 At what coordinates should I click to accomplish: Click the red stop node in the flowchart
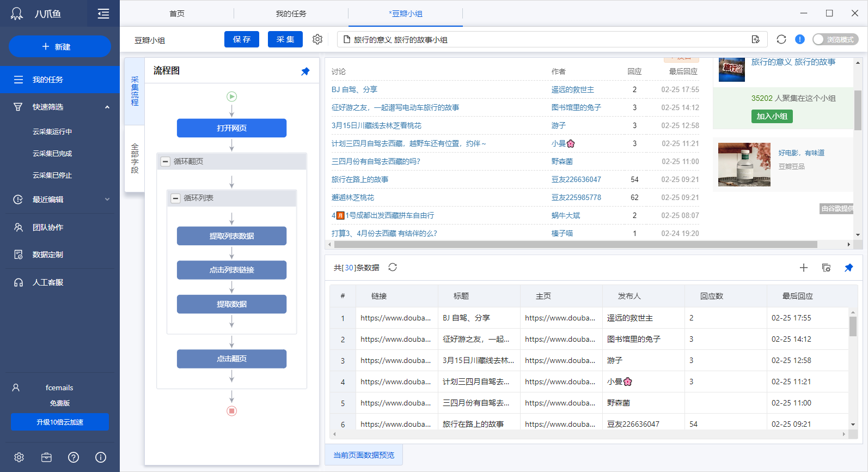(232, 411)
